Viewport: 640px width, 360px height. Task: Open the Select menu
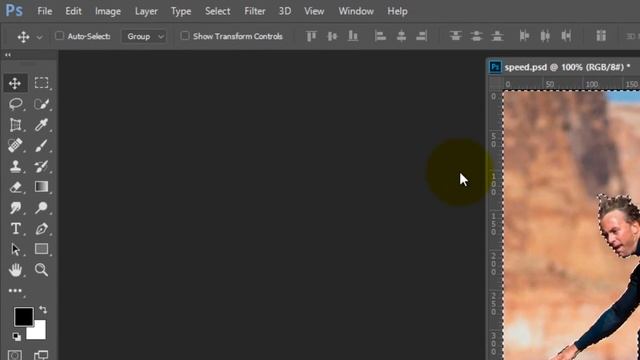tap(218, 11)
